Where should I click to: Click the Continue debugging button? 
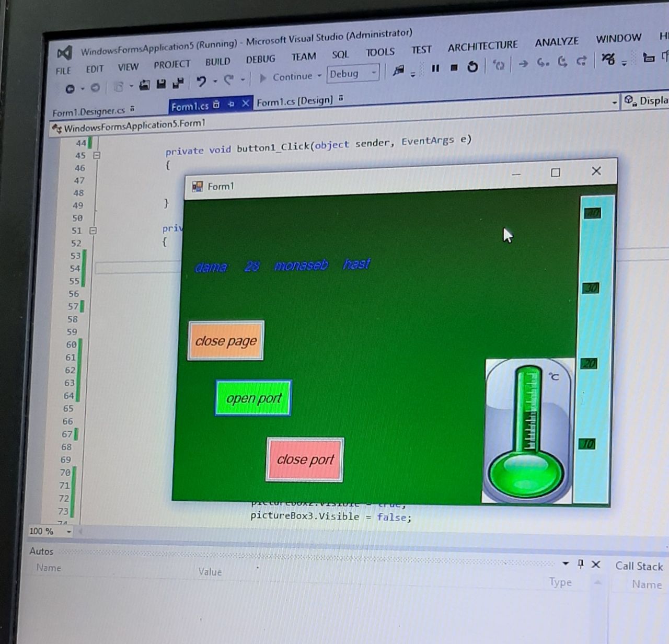286,77
